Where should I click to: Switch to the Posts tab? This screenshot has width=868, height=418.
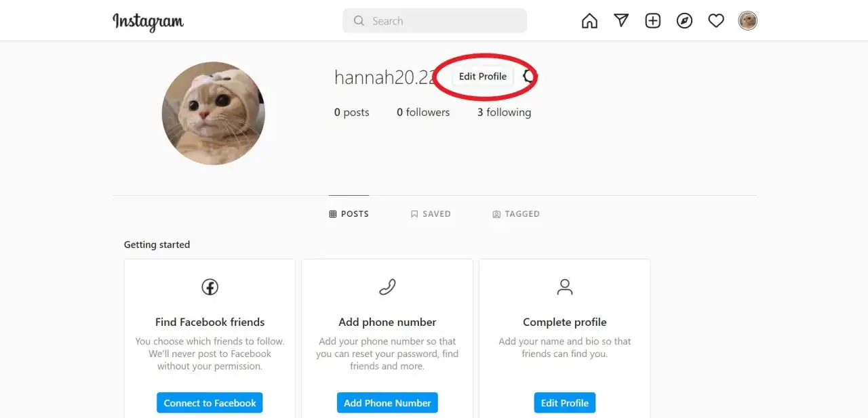(x=349, y=214)
